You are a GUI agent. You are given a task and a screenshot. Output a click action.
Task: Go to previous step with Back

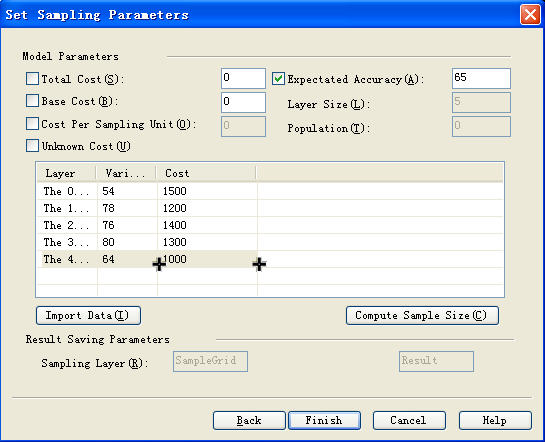click(x=249, y=420)
